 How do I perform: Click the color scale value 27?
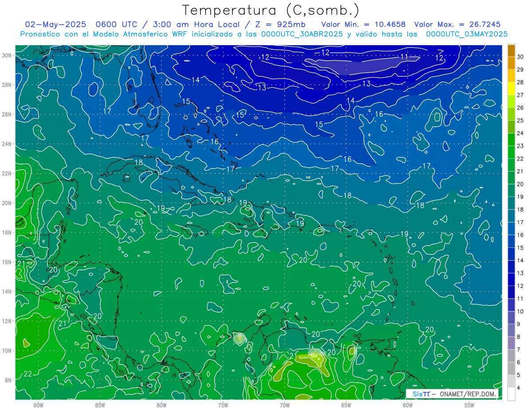tap(520, 95)
